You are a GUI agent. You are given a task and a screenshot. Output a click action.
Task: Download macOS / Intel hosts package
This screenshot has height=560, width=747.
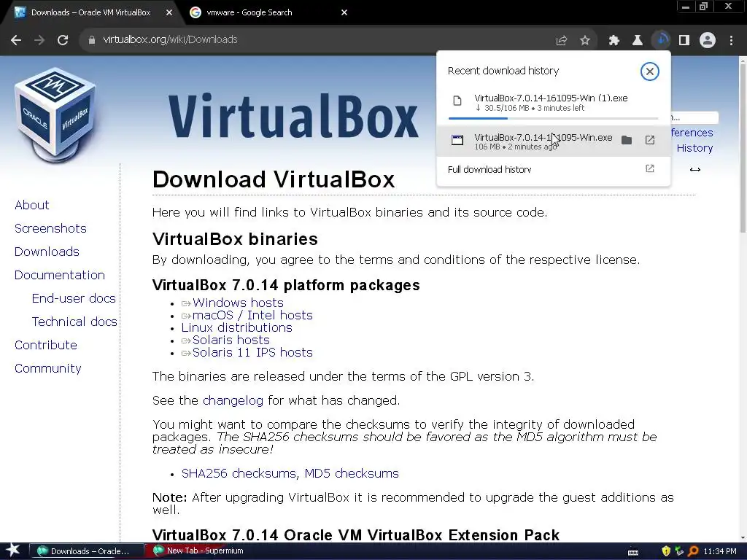click(252, 315)
